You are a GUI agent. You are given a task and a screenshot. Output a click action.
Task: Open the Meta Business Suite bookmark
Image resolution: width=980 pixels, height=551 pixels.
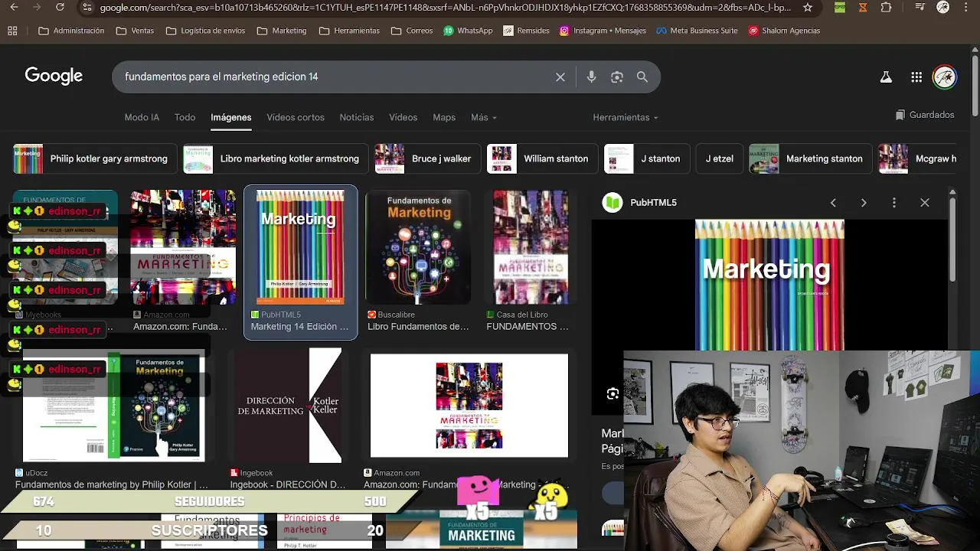(x=697, y=31)
